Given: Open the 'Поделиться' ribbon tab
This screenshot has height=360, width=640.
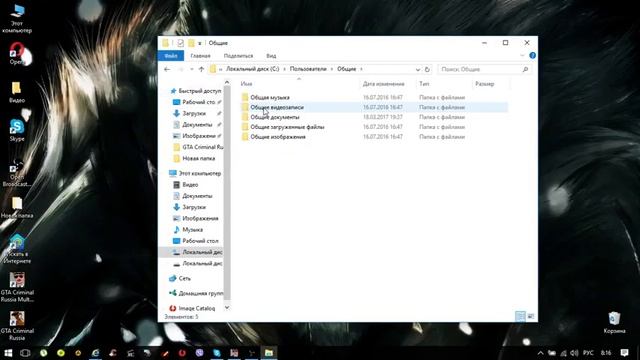Looking at the screenshot, I should 238,56.
